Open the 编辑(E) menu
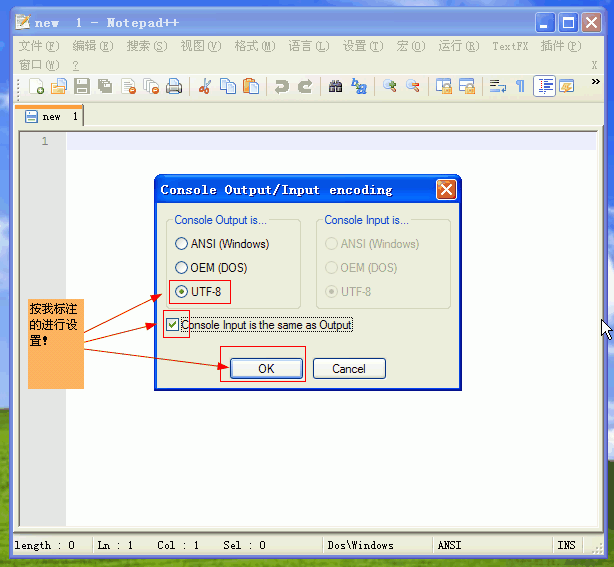This screenshot has height=567, width=614. 93,46
